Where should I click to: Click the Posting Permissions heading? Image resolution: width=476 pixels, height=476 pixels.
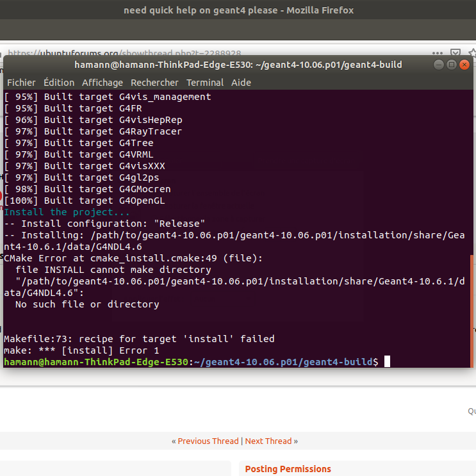[x=288, y=469]
